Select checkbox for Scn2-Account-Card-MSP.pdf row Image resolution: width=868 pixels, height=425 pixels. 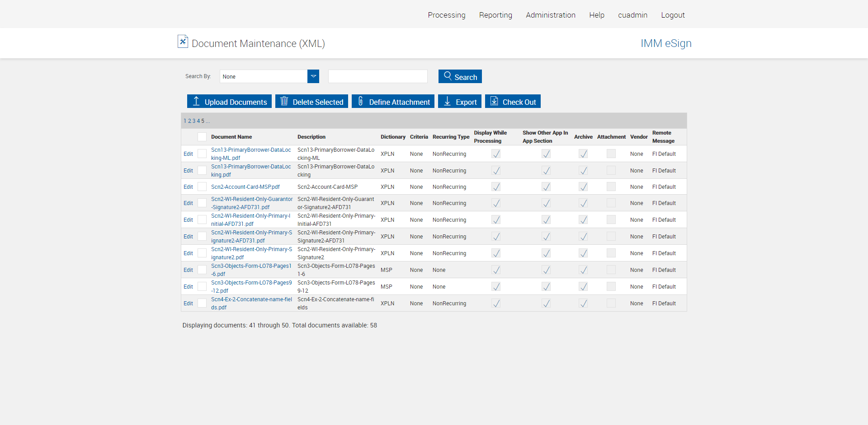tap(202, 187)
